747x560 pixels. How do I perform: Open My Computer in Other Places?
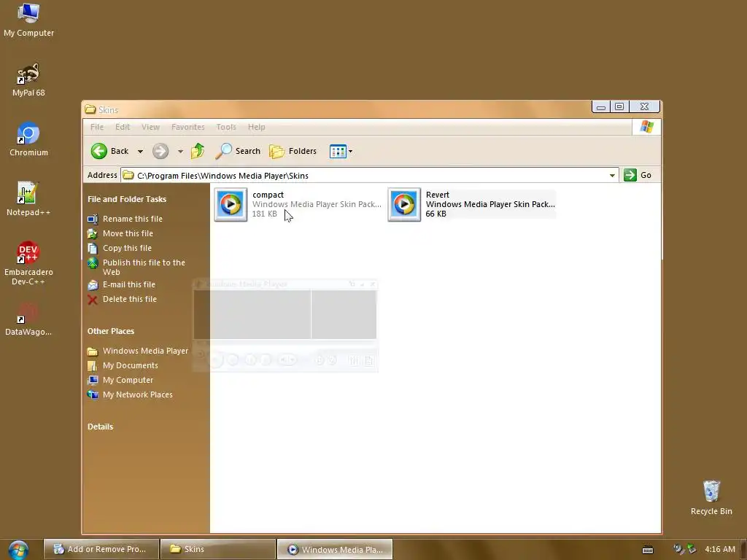tap(128, 380)
